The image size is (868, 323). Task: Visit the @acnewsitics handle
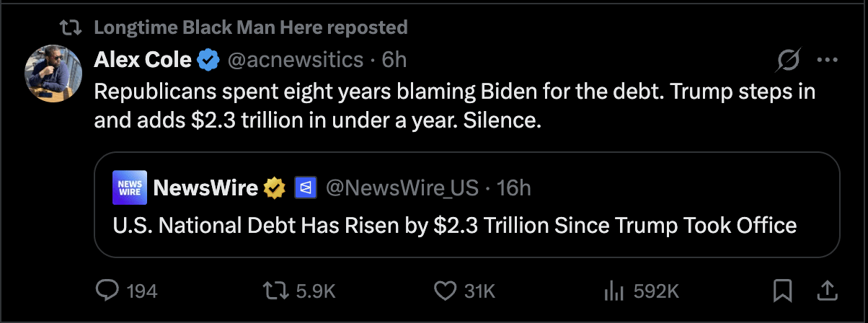pos(296,60)
